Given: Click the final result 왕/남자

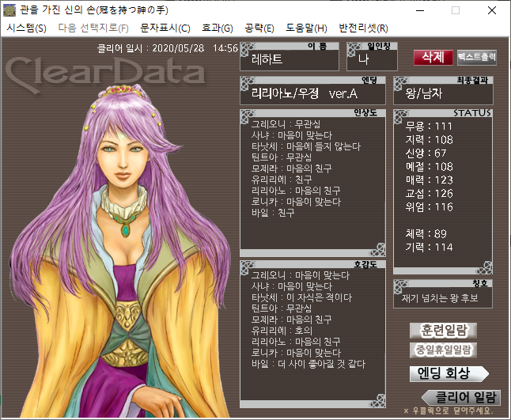Looking at the screenshot, I should click(x=424, y=94).
